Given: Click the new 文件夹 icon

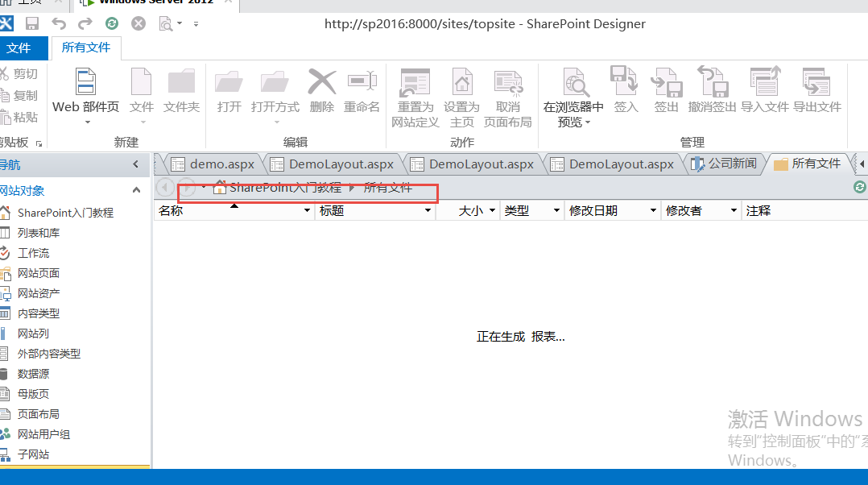Looking at the screenshot, I should coord(181,82).
